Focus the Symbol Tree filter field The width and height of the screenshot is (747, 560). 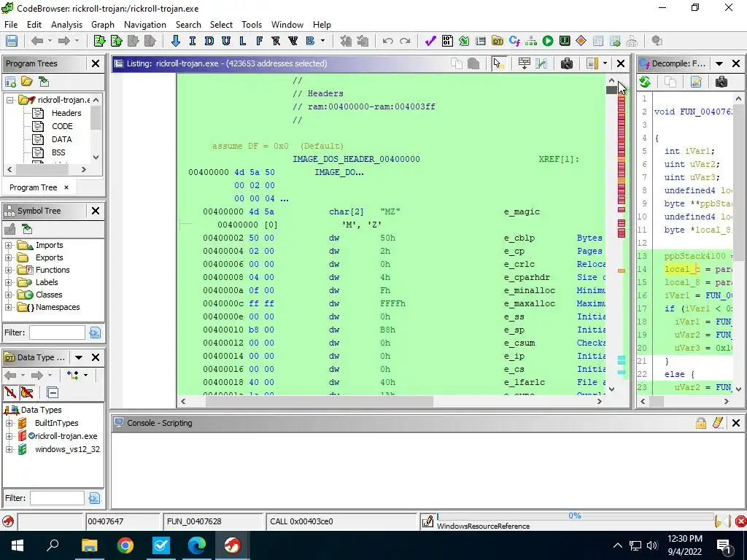coord(57,332)
